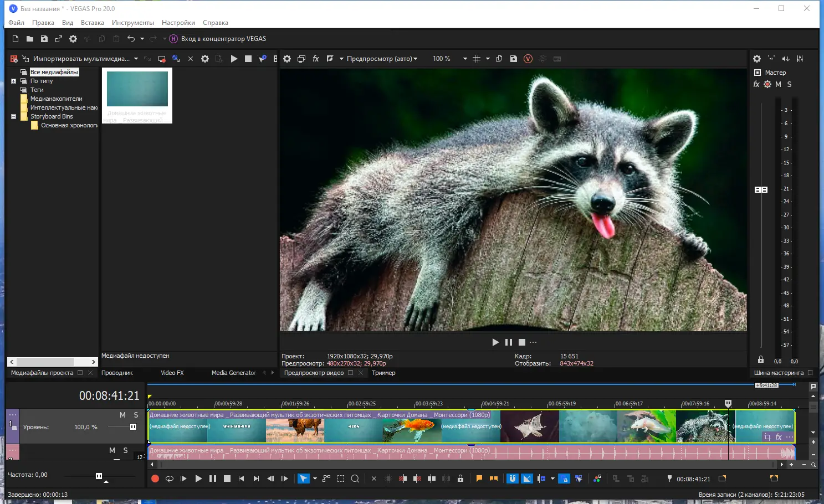Open the video preview FX (fx) button
Viewport: 824px width, 504px height.
point(316,59)
